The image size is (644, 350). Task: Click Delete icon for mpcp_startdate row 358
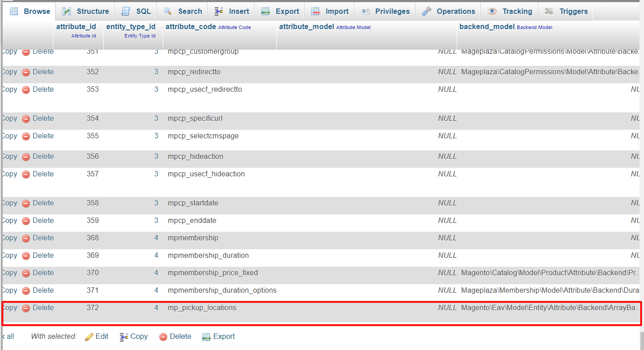click(x=26, y=203)
